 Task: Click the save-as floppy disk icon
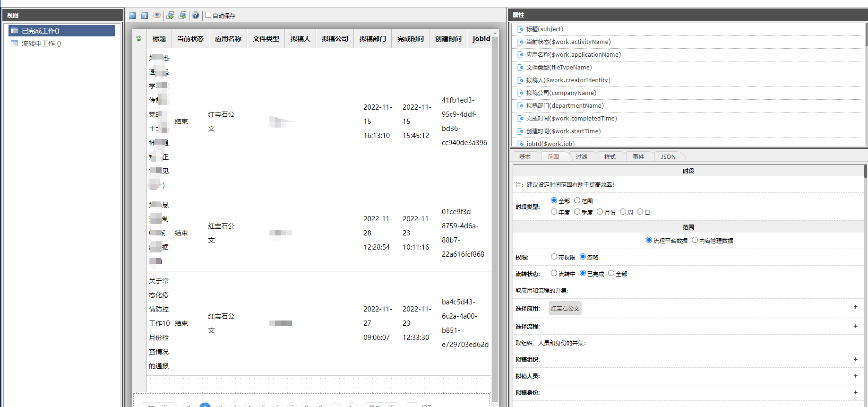145,16
